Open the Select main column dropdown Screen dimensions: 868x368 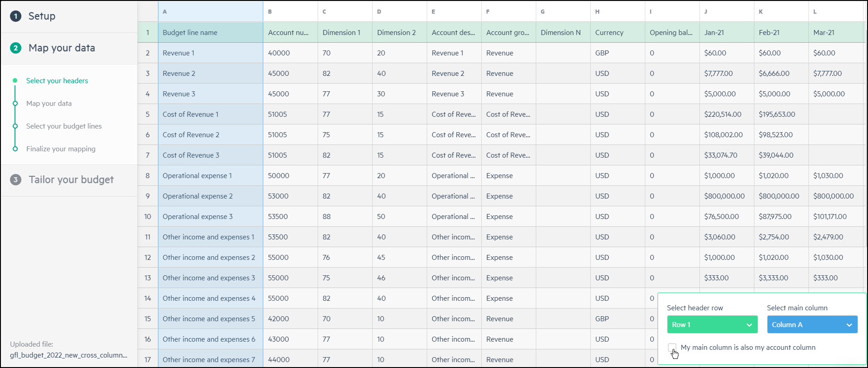pos(812,324)
